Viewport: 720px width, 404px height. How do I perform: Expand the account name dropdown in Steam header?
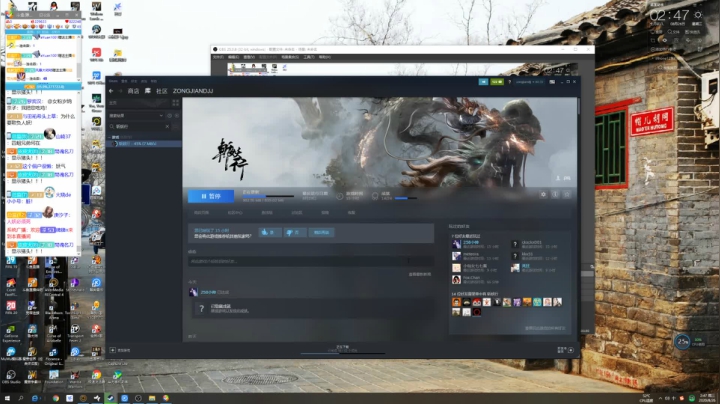coord(529,82)
